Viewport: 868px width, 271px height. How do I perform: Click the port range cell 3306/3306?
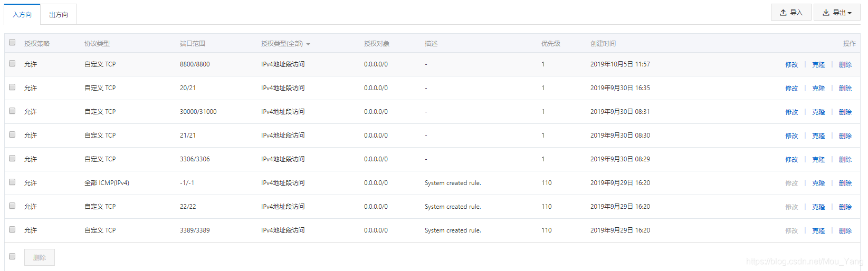point(195,159)
